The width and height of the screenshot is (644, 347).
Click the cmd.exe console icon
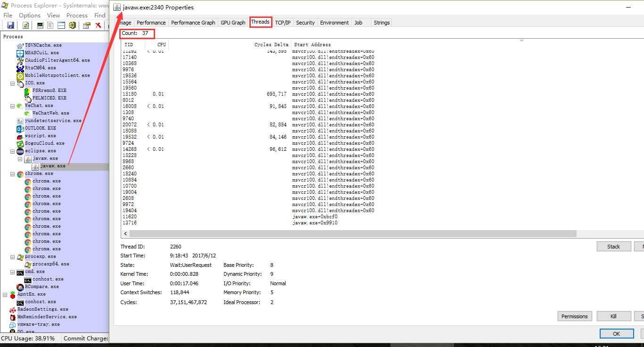(x=20, y=272)
